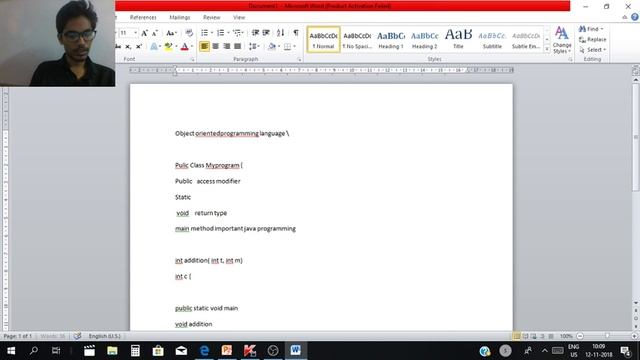Apply the Subtle Emphasis style
The height and width of the screenshot is (360, 640).
tap(526, 40)
